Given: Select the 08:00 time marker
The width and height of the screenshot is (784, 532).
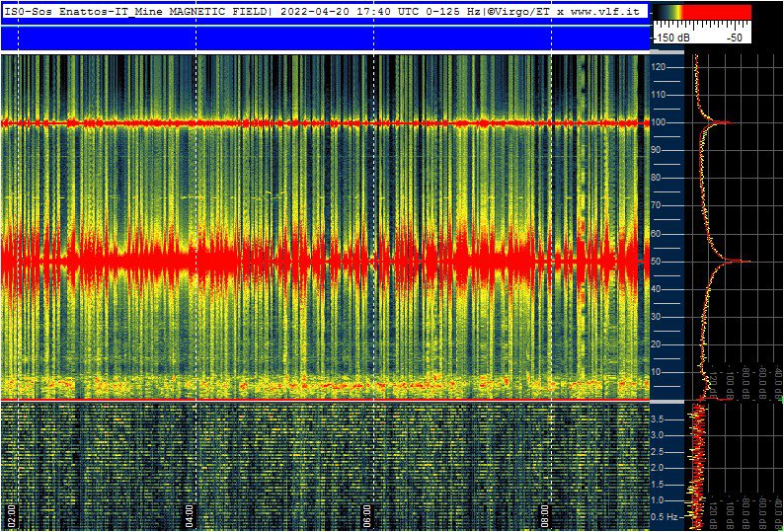Looking at the screenshot, I should point(544,516).
